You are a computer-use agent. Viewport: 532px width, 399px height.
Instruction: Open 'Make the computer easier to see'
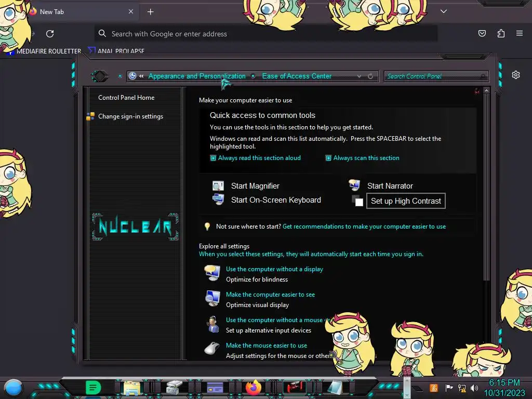[x=270, y=295]
